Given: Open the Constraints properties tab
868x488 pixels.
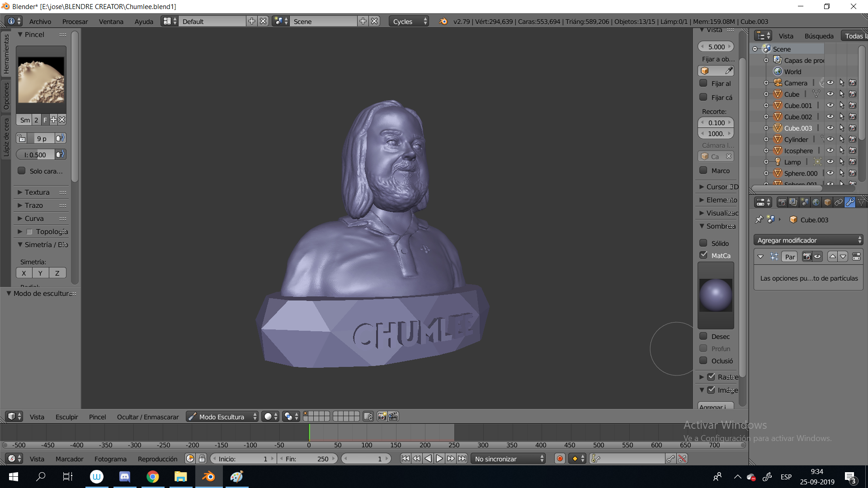Looking at the screenshot, I should coord(839,202).
